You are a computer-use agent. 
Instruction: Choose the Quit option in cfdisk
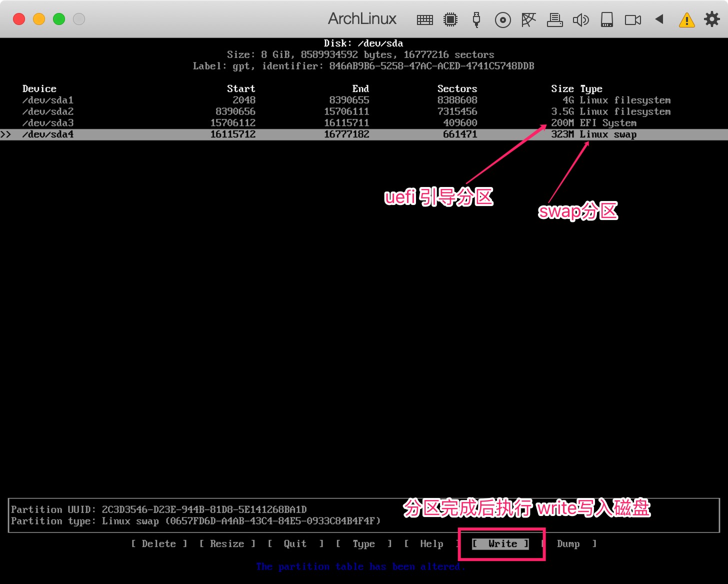(295, 544)
